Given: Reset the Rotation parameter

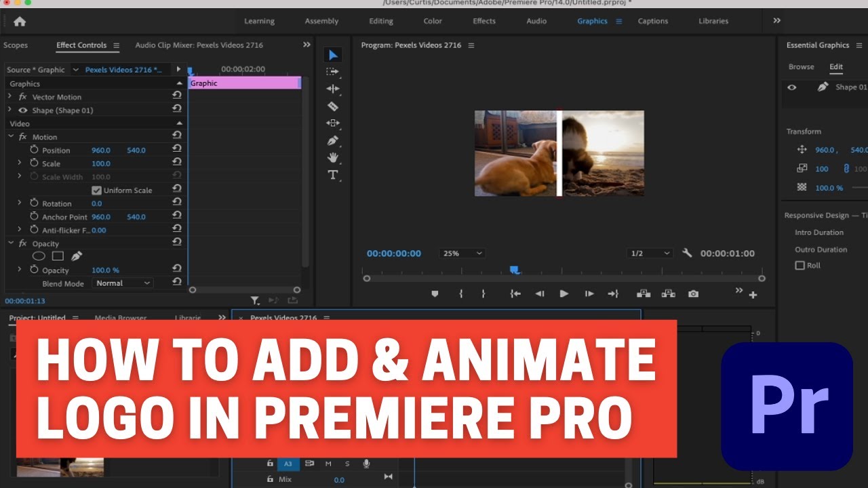Looking at the screenshot, I should [177, 203].
